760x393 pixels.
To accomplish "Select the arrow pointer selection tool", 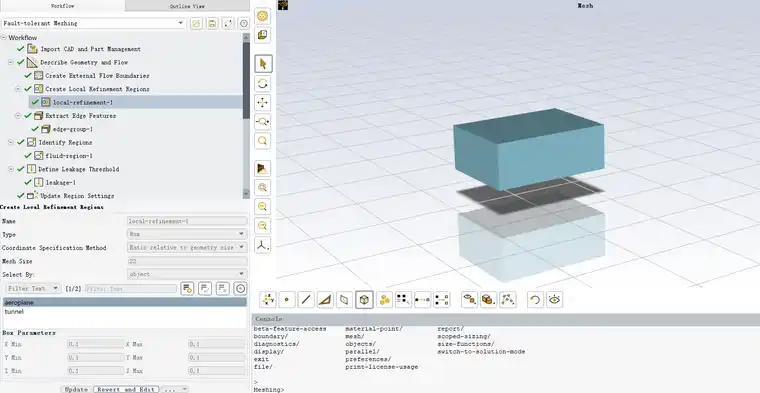I will [x=263, y=64].
